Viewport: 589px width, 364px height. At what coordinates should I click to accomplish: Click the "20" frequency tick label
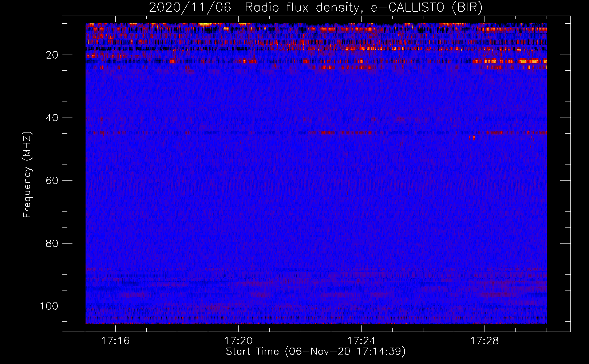(52, 55)
